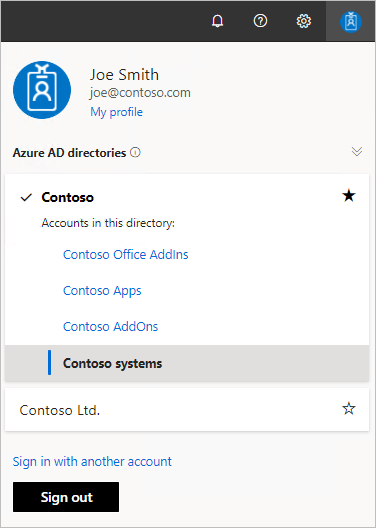Click the checkmark next to Contoso

coord(26,197)
